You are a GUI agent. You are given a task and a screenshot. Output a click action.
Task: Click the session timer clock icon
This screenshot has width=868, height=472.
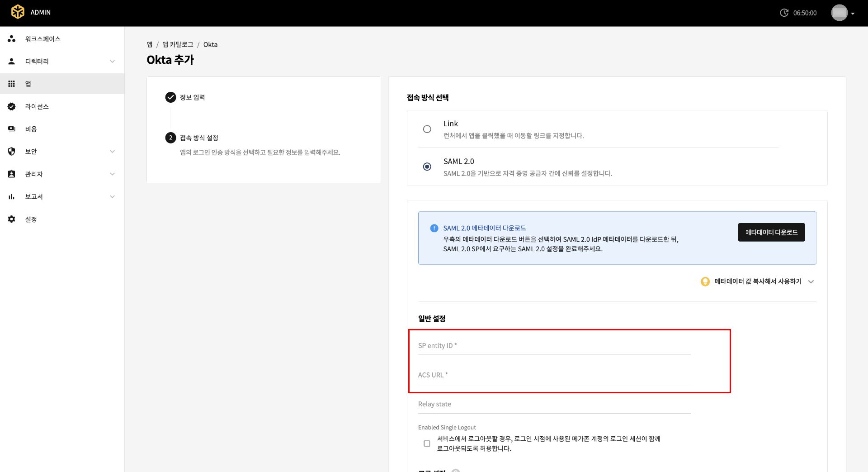(784, 13)
